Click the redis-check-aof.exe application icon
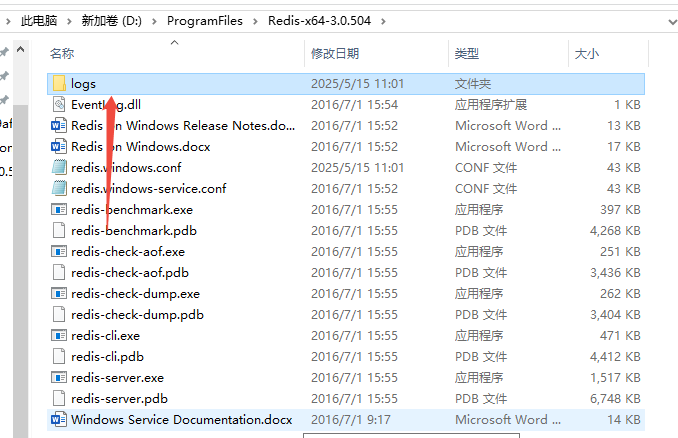This screenshot has height=438, width=678. pyautogui.click(x=59, y=252)
